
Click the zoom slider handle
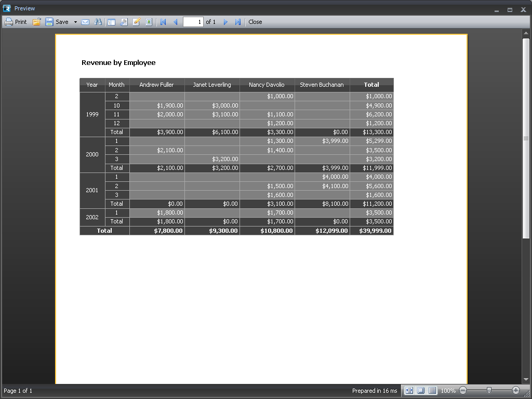point(488,390)
